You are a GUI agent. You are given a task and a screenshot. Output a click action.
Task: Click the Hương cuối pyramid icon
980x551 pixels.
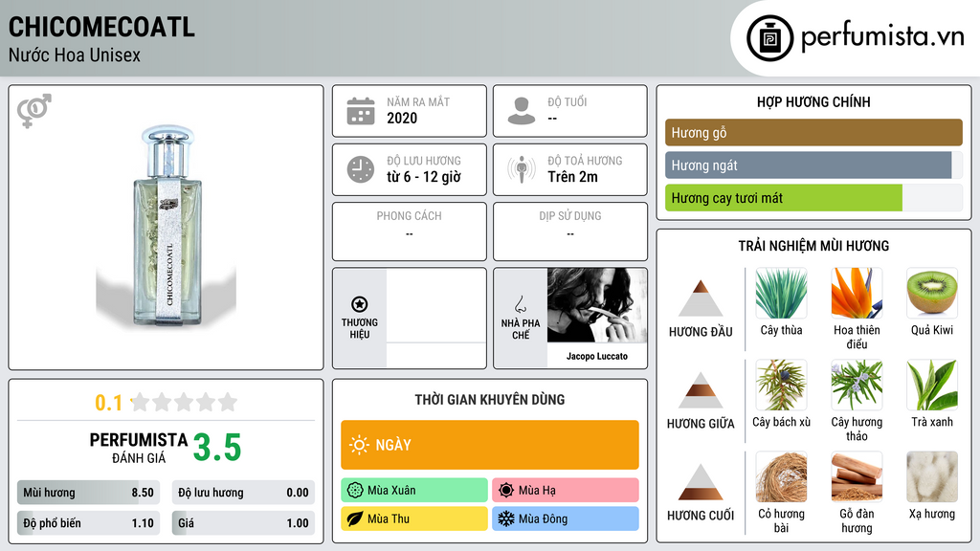pyautogui.click(x=700, y=482)
